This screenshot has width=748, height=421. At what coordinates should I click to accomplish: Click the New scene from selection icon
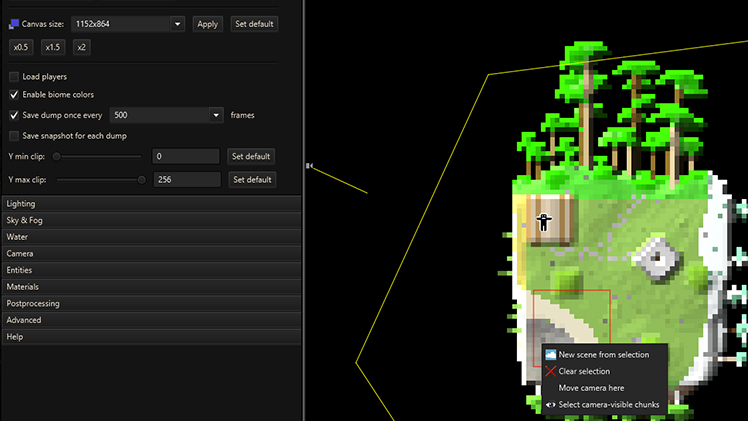click(550, 355)
